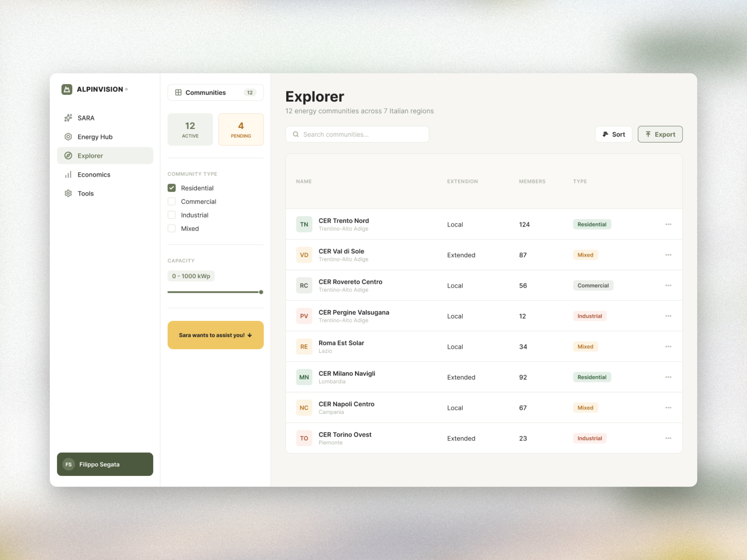Uncheck the Residential checkbox
747x560 pixels.
(171, 188)
